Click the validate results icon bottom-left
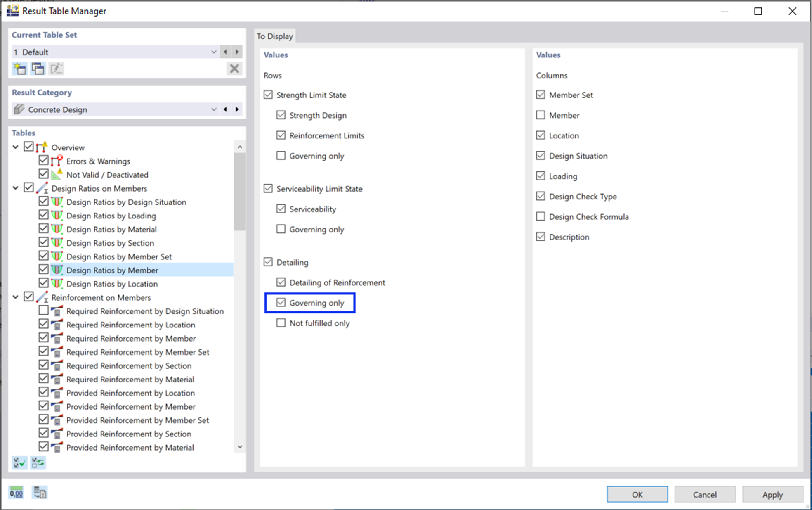The width and height of the screenshot is (812, 510). 20,463
